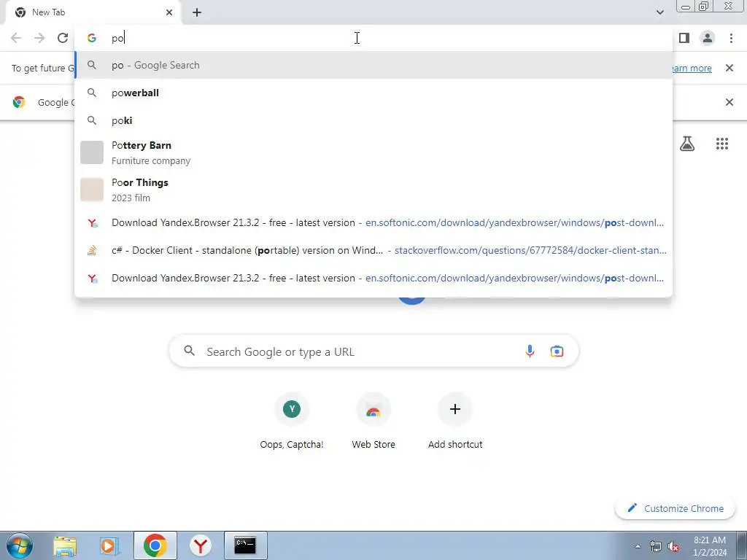This screenshot has height=560, width=747.
Task: Click the Chrome icon on the taskbar
Action: coord(155,545)
